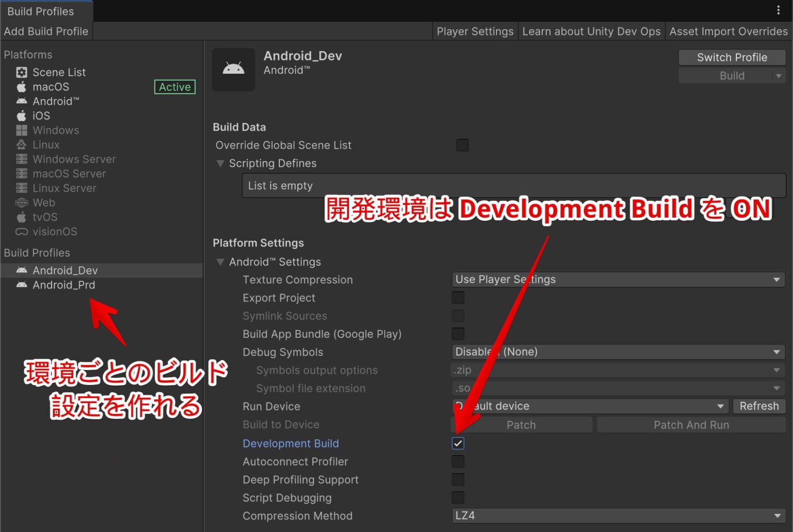Select the iOS platform icon
Screen dimensions: 793x532
pyautogui.click(x=22, y=116)
